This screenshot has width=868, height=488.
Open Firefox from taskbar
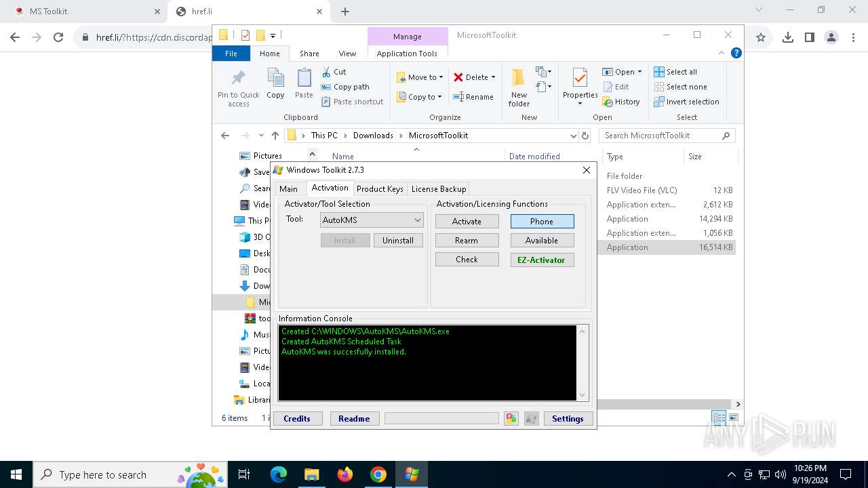click(345, 474)
